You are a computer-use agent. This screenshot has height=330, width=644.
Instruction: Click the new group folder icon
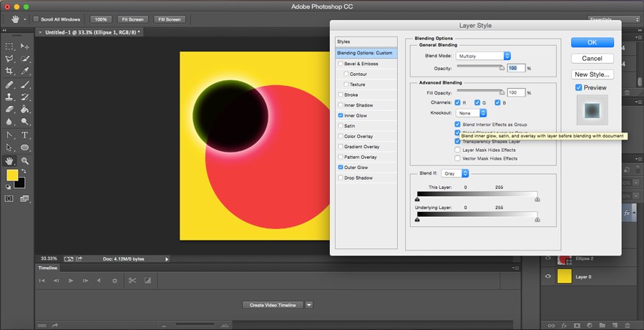click(602, 325)
